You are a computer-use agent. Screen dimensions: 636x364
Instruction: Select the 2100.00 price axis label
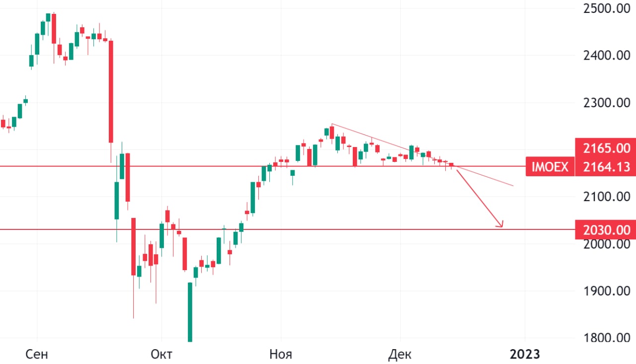tap(605, 197)
